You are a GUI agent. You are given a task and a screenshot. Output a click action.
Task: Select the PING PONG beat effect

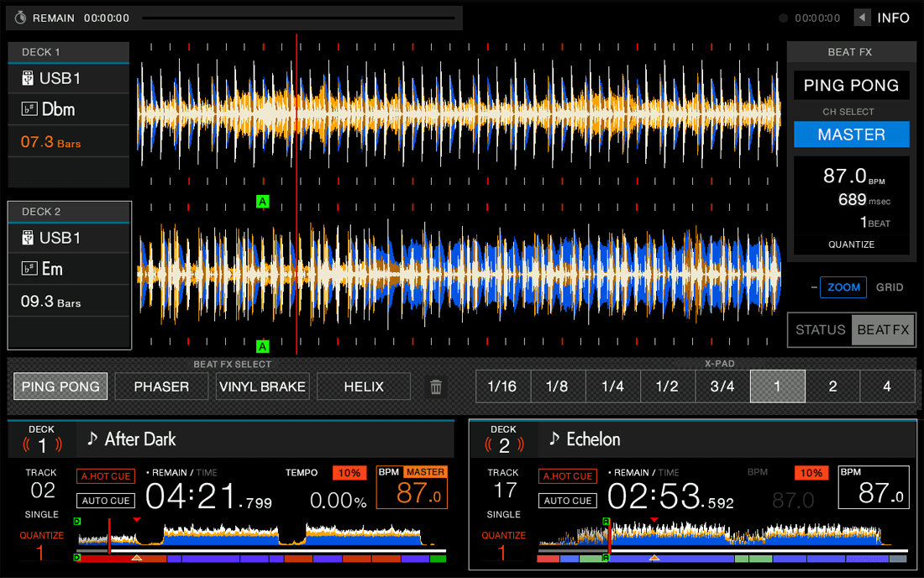pyautogui.click(x=60, y=386)
